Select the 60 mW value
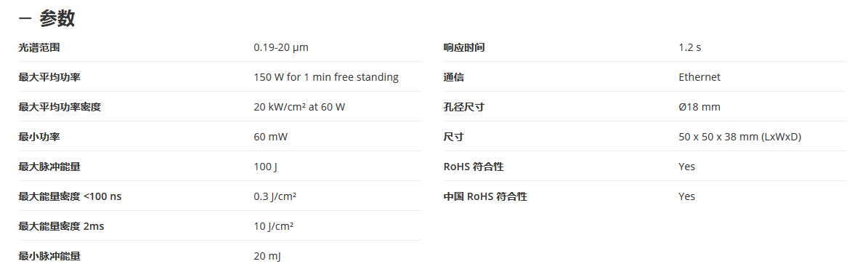The width and height of the screenshot is (868, 280). [x=271, y=137]
